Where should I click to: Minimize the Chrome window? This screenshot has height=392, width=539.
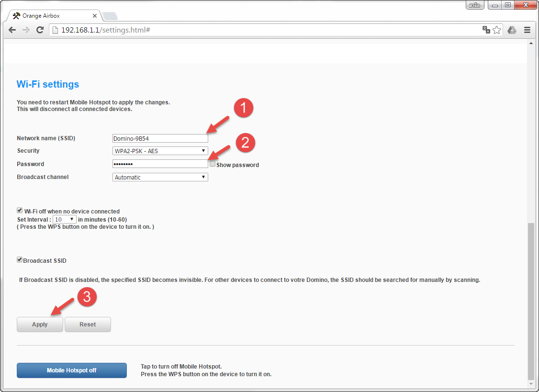tap(494, 5)
